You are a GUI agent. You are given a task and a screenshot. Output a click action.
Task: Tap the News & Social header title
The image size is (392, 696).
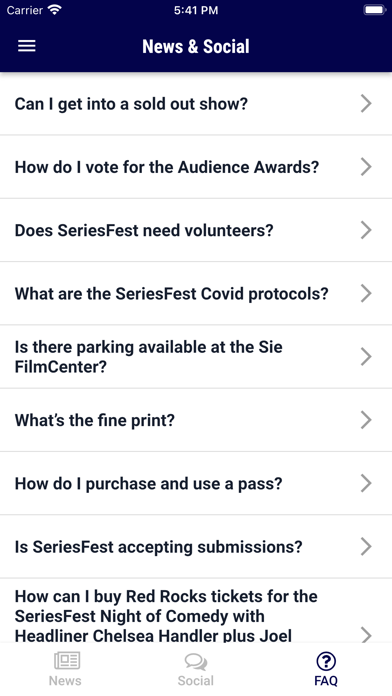pos(196,46)
